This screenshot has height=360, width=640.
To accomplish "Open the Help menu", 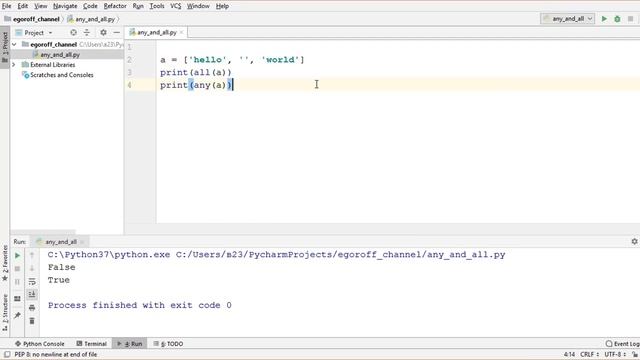I will (222, 6).
